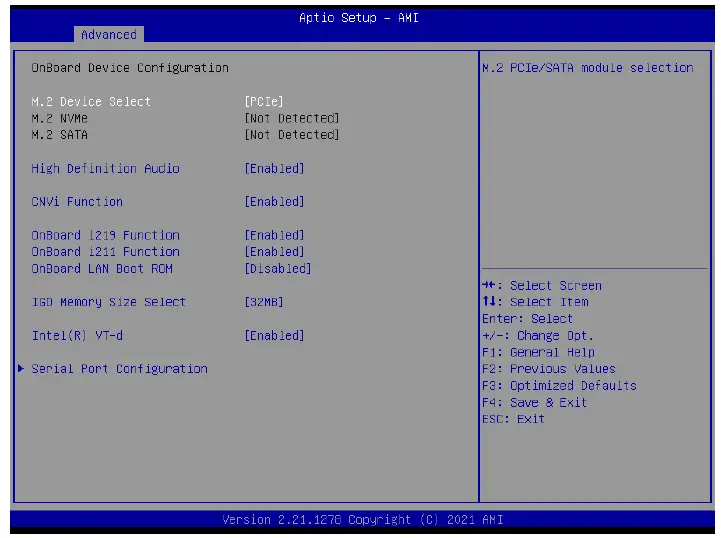The image size is (721, 538).
Task: Click the F2: Previous Values hint
Action: coord(549,369)
